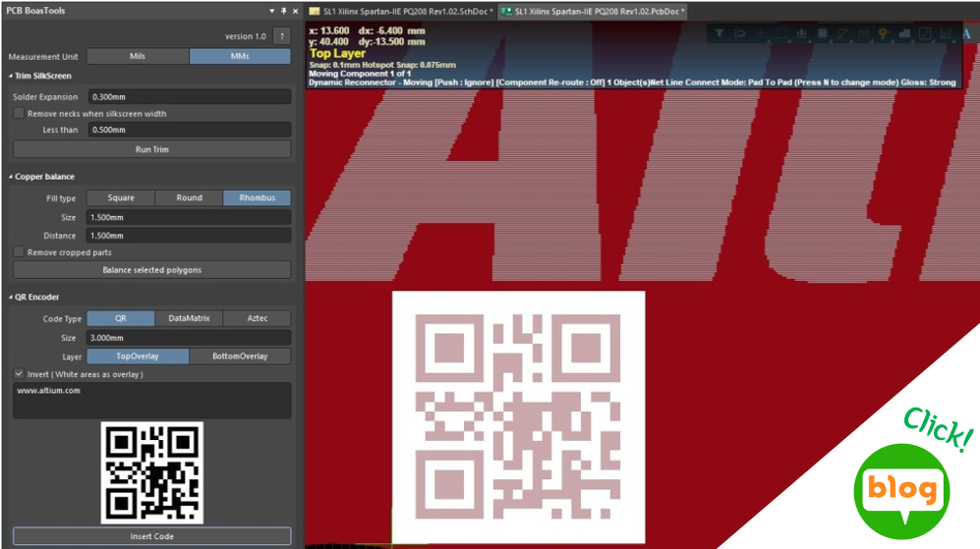Choose Square fill type

121,198
